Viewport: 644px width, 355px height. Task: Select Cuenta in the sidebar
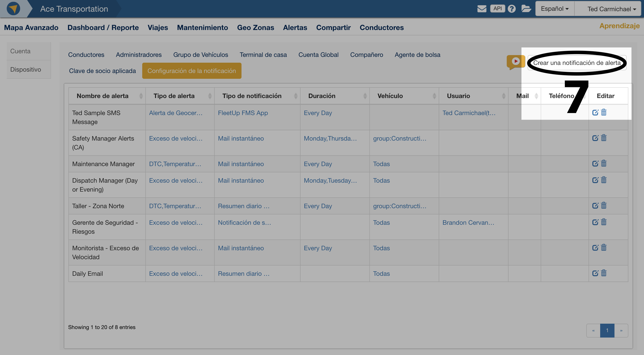pyautogui.click(x=29, y=51)
